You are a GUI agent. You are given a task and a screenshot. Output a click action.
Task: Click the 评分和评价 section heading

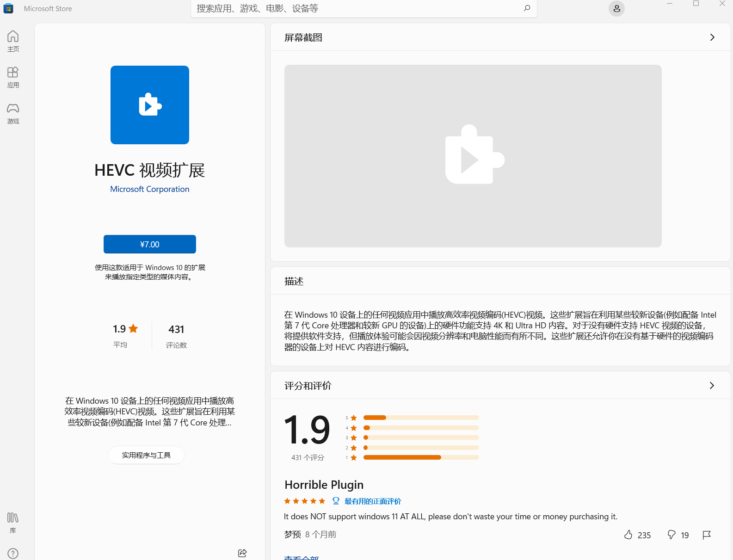(x=308, y=386)
